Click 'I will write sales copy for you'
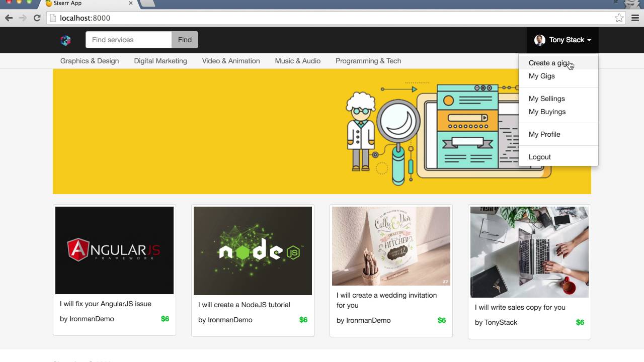 click(520, 308)
